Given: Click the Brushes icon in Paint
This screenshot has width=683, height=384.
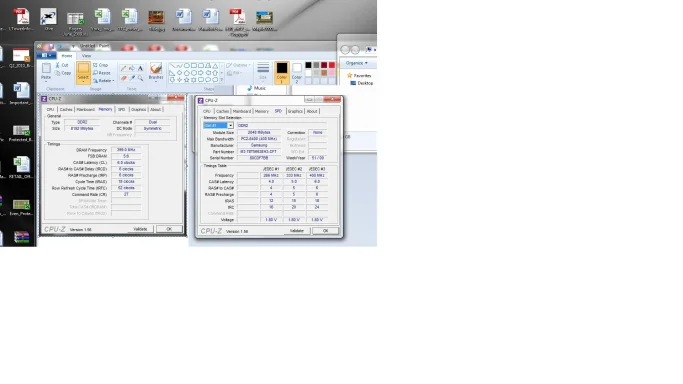Looking at the screenshot, I should (x=156, y=68).
